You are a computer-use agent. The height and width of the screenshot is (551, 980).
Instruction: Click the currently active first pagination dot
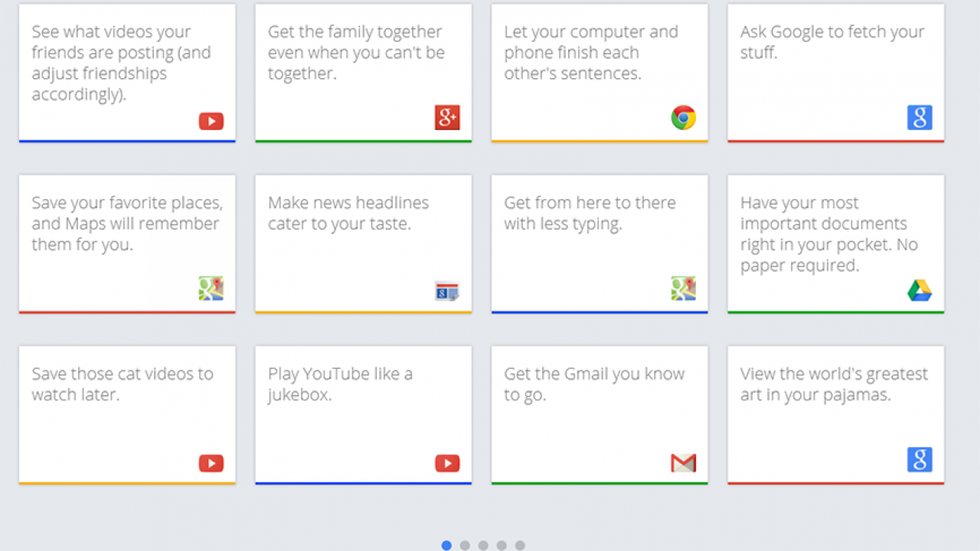[x=446, y=546]
